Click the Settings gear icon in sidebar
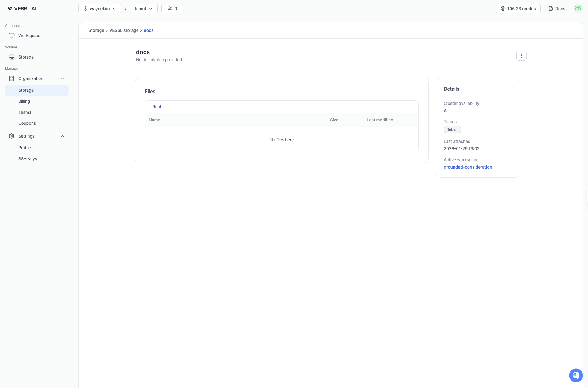588x388 pixels. coord(11,136)
